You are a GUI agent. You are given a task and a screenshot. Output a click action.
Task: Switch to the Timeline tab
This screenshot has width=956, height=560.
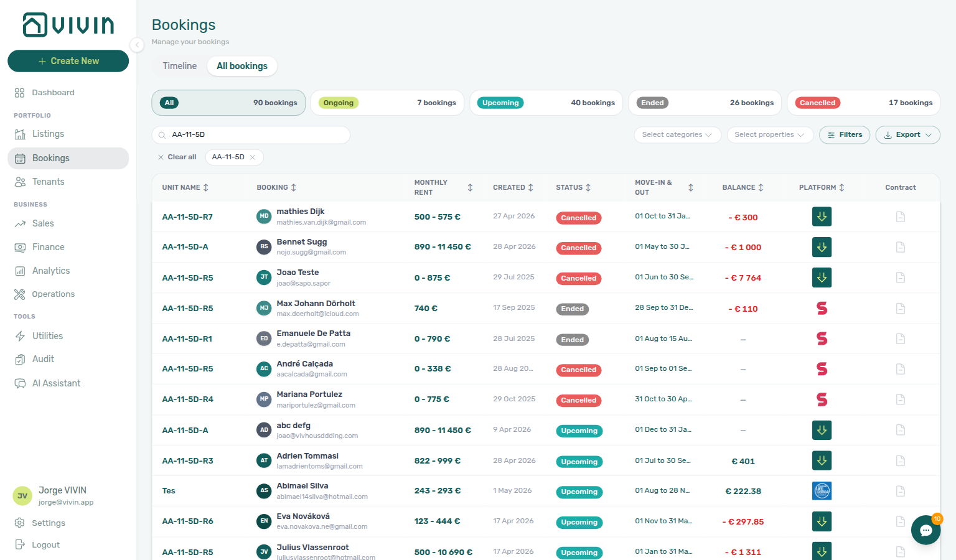coord(180,66)
